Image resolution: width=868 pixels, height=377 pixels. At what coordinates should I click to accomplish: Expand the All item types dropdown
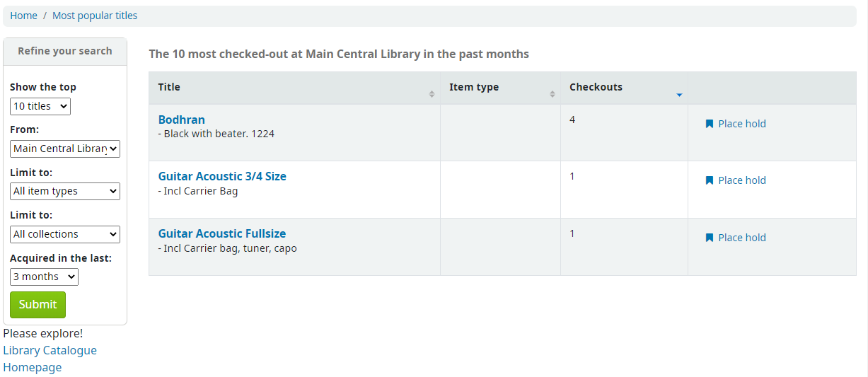(65, 191)
